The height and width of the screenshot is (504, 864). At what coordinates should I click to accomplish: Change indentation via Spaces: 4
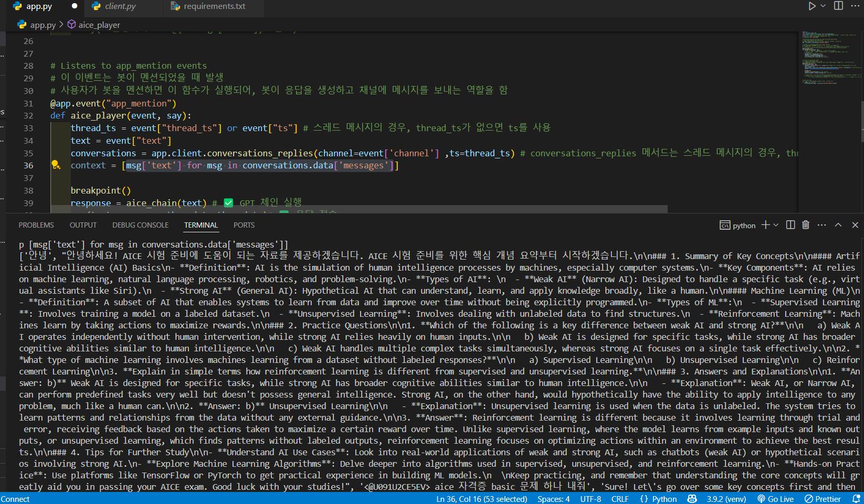click(554, 499)
